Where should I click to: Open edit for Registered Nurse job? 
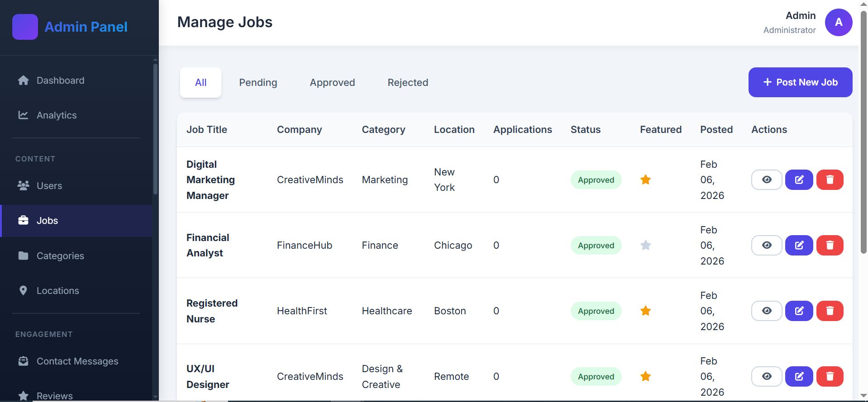point(799,311)
